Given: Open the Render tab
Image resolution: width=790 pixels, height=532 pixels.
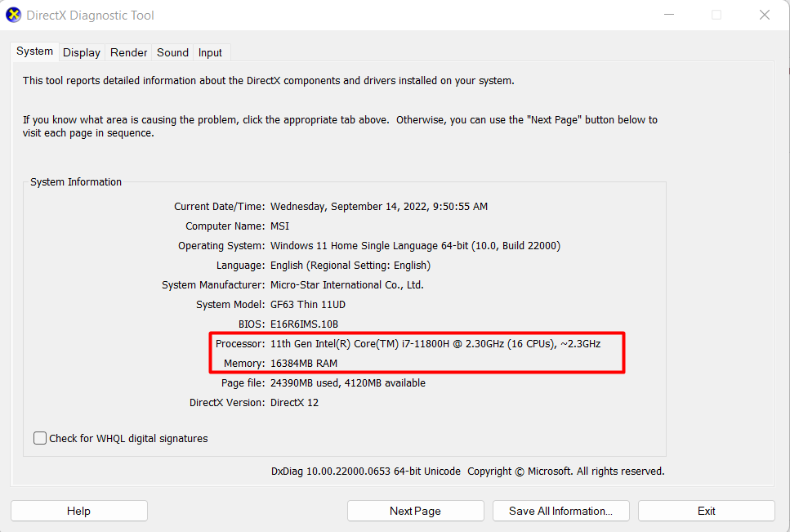Looking at the screenshot, I should point(128,52).
